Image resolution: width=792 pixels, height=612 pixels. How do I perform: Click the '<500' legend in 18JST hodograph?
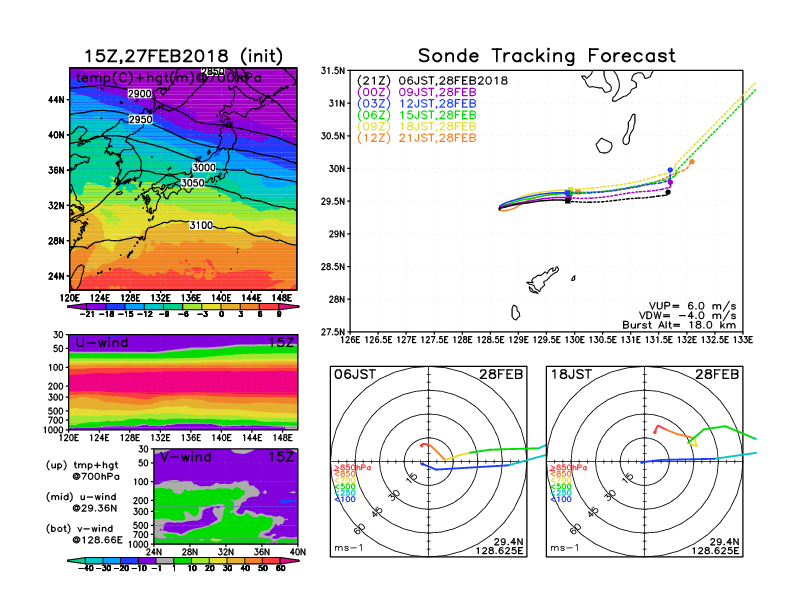[x=561, y=487]
